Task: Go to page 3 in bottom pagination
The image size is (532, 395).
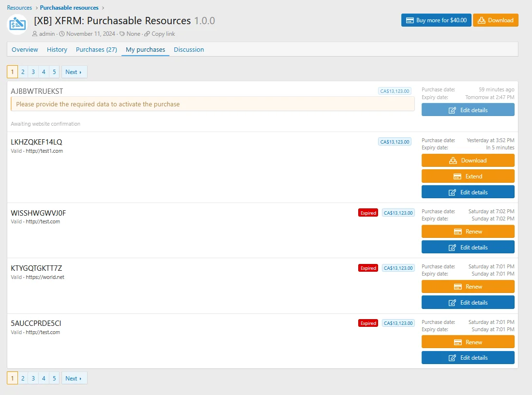Action: coord(33,378)
